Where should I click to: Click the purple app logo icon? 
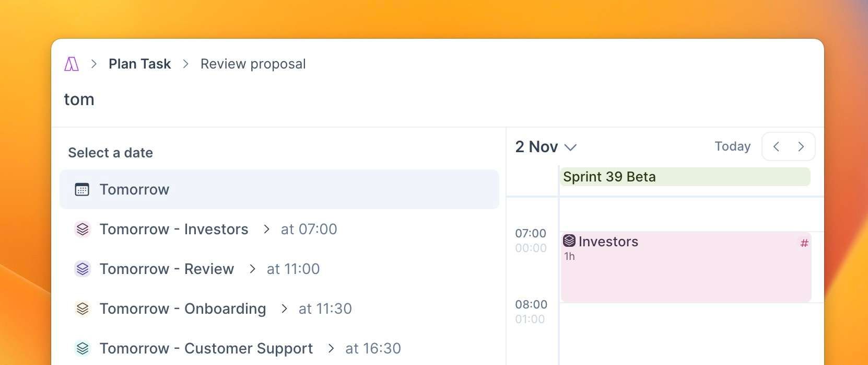click(x=72, y=64)
